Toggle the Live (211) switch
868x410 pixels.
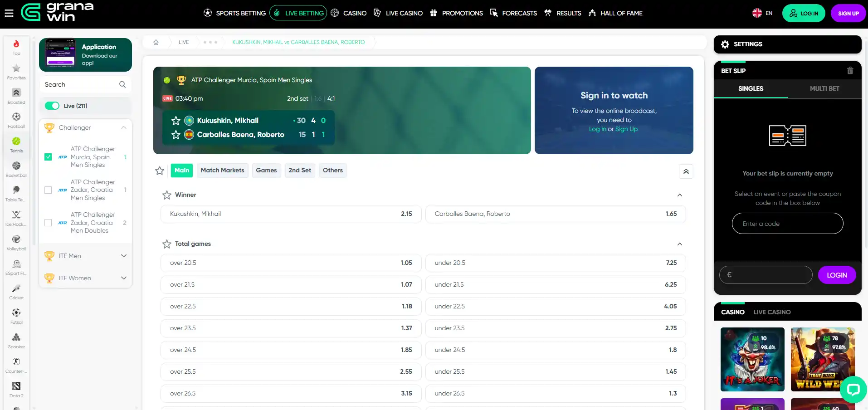52,106
